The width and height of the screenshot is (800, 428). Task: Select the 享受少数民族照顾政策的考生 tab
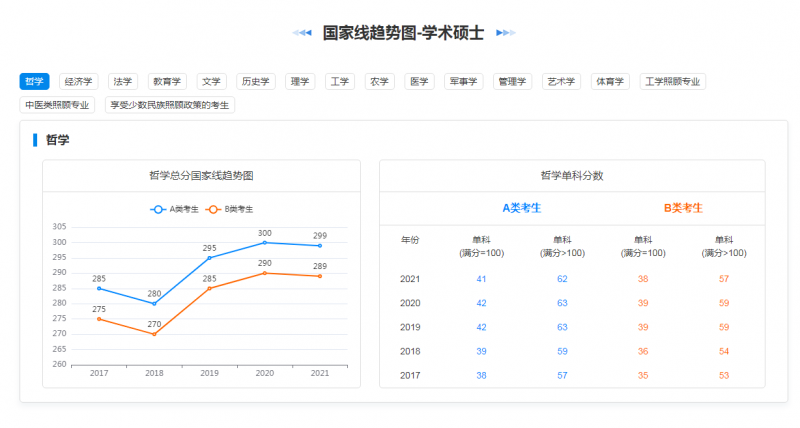click(170, 105)
